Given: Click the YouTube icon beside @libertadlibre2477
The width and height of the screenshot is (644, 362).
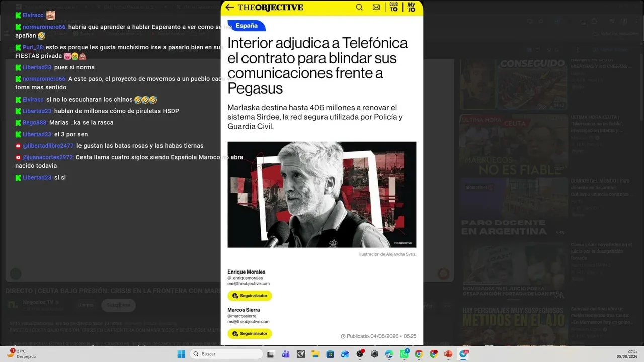Looking at the screenshot, I should (x=18, y=146).
